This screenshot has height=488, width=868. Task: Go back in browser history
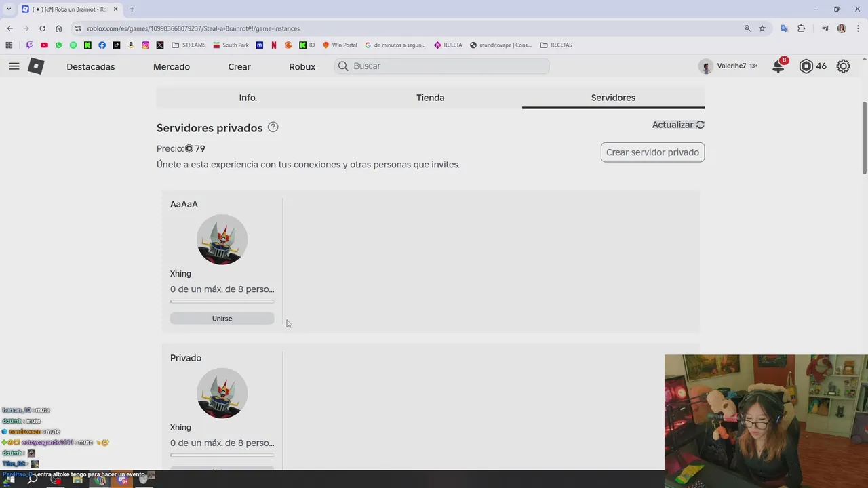tap(9, 28)
